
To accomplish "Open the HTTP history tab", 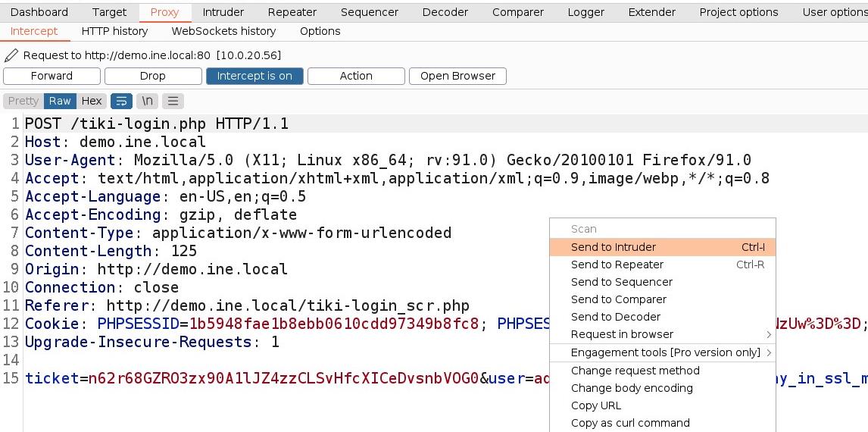I will point(114,31).
